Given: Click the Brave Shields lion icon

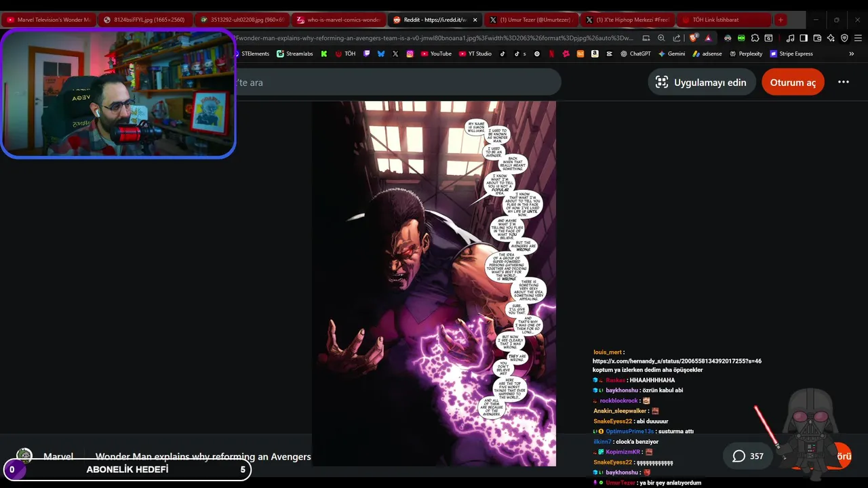Looking at the screenshot, I should tap(693, 38).
